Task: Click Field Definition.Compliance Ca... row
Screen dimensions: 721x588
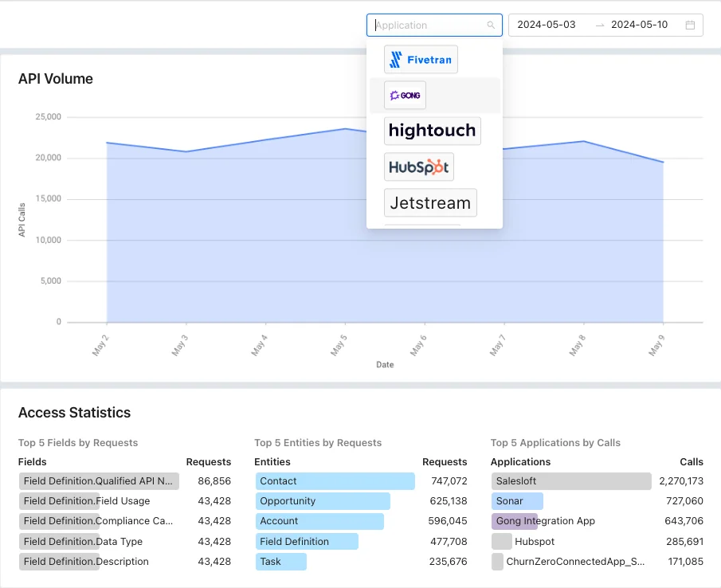Action: (x=124, y=521)
